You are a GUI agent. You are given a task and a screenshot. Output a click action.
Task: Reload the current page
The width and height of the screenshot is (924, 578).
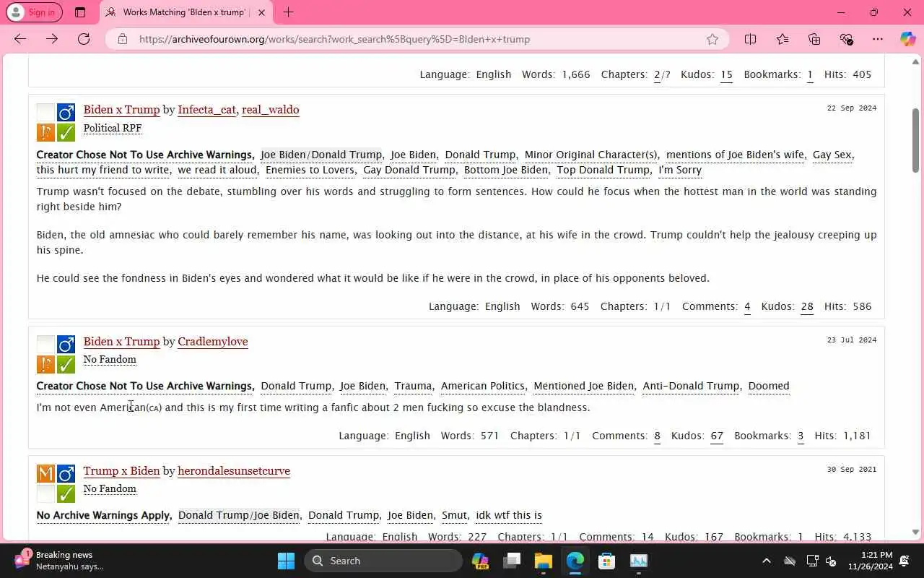tap(84, 39)
